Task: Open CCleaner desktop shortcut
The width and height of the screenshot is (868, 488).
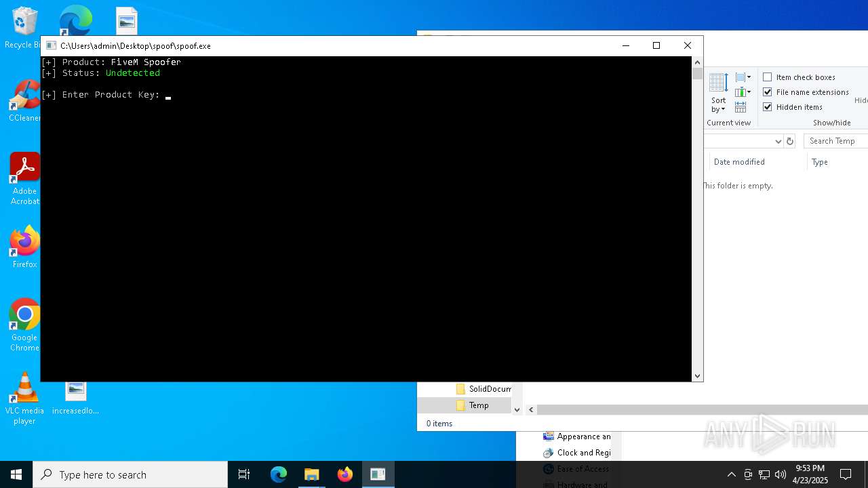Action: pyautogui.click(x=24, y=101)
